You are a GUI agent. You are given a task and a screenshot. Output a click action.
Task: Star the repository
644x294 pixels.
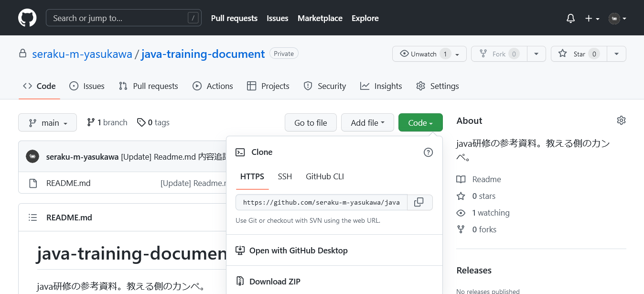coord(579,54)
